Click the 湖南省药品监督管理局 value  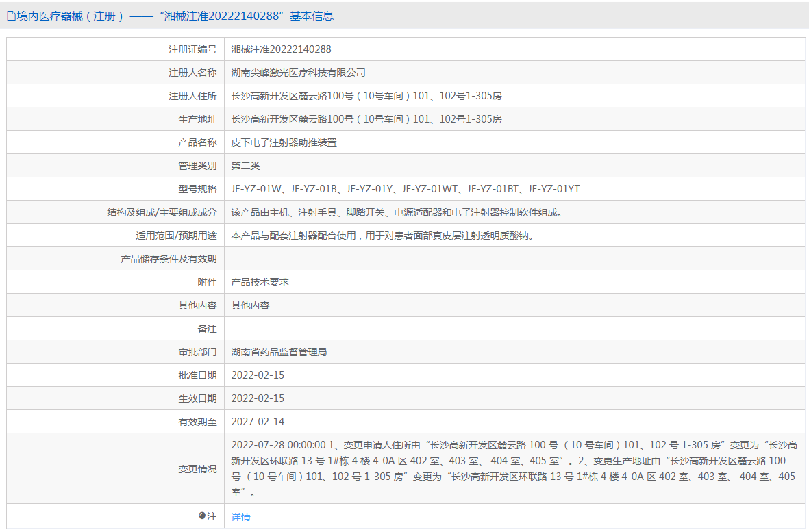pyautogui.click(x=279, y=352)
